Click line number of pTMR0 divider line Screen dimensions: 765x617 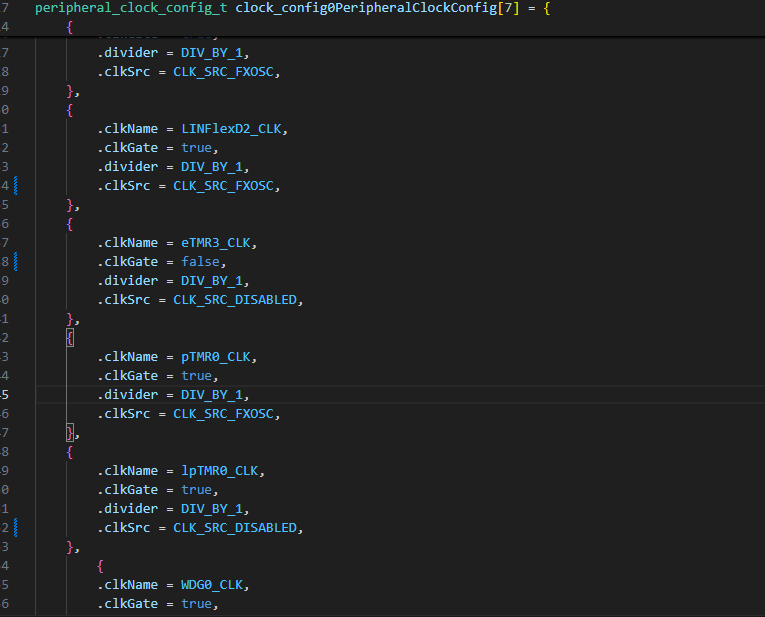[x=5, y=395]
